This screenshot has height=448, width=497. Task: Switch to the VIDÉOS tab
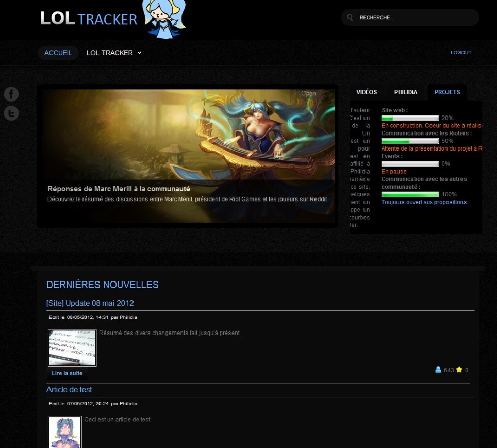coord(367,92)
